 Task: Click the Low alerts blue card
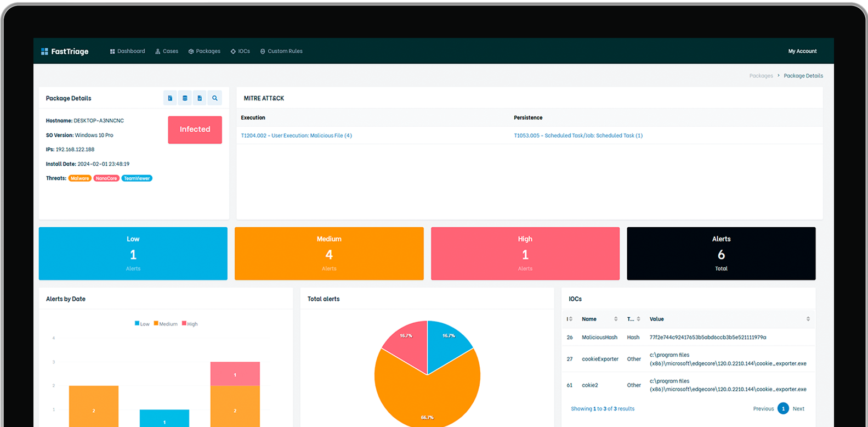[x=133, y=254]
